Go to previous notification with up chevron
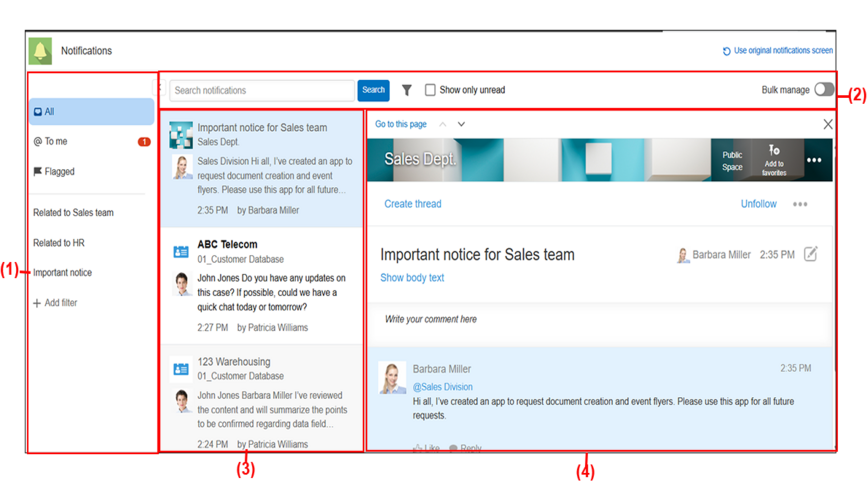The image size is (867, 484). [443, 124]
